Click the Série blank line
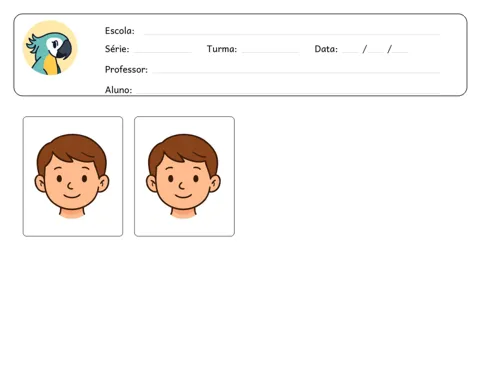The image size is (480, 384). pyautogui.click(x=163, y=52)
